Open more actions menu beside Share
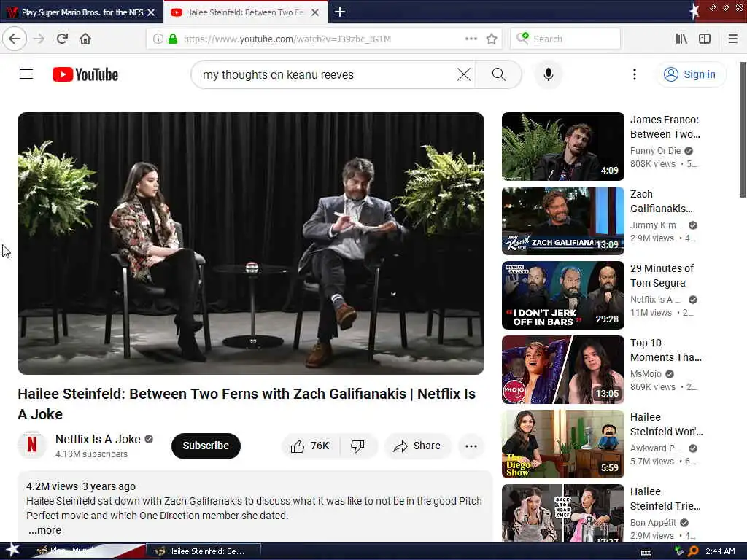This screenshot has height=560, width=747. click(x=471, y=446)
